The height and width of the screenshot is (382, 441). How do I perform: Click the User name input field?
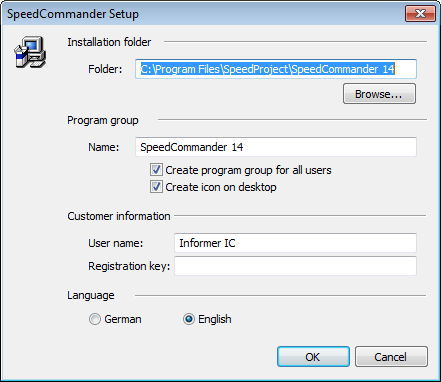pyautogui.click(x=295, y=243)
